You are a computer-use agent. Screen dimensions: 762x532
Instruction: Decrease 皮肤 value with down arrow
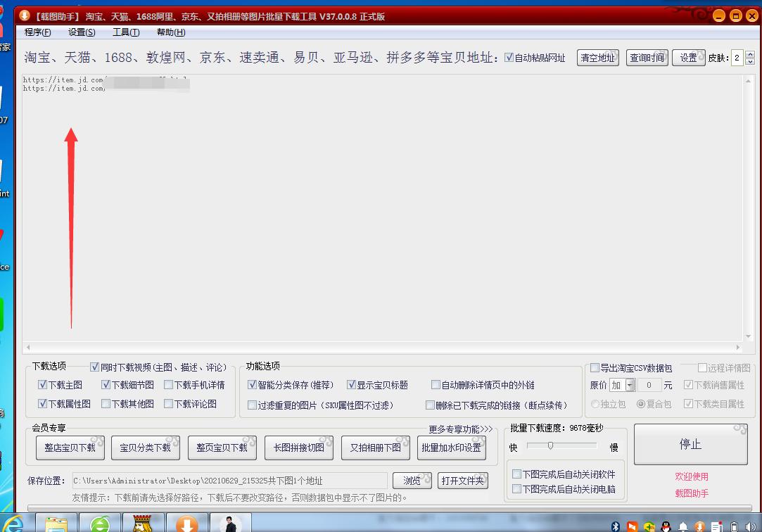point(750,61)
